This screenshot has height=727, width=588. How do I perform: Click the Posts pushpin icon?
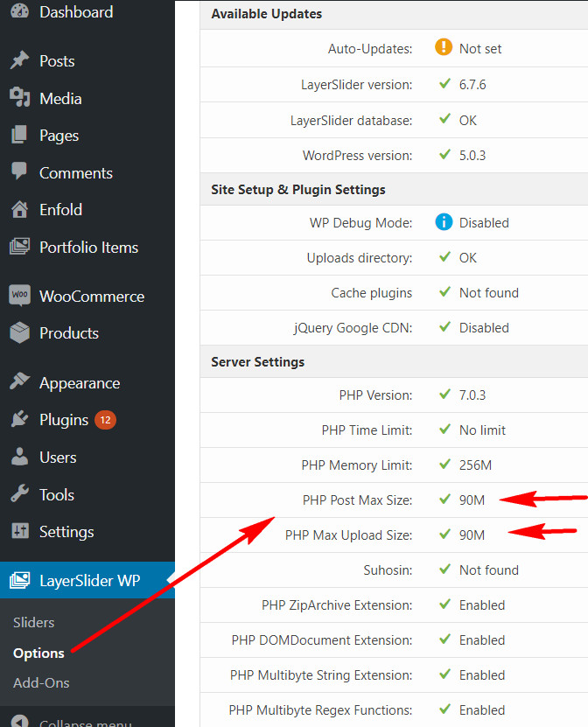[19, 60]
